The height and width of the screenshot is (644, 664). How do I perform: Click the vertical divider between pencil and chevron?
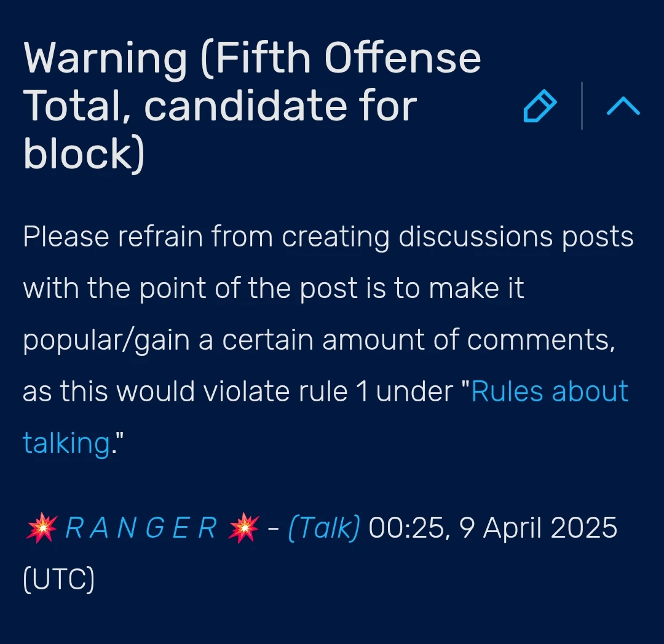pos(582,107)
